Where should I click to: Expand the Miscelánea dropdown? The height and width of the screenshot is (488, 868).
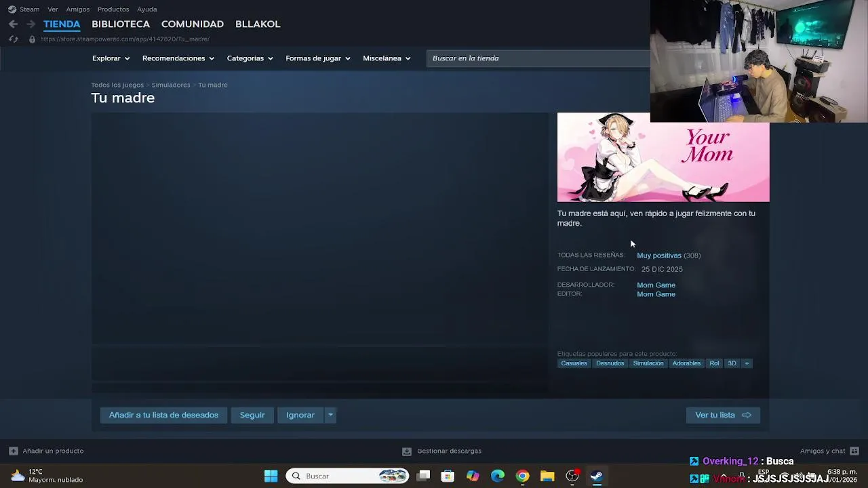point(387,58)
